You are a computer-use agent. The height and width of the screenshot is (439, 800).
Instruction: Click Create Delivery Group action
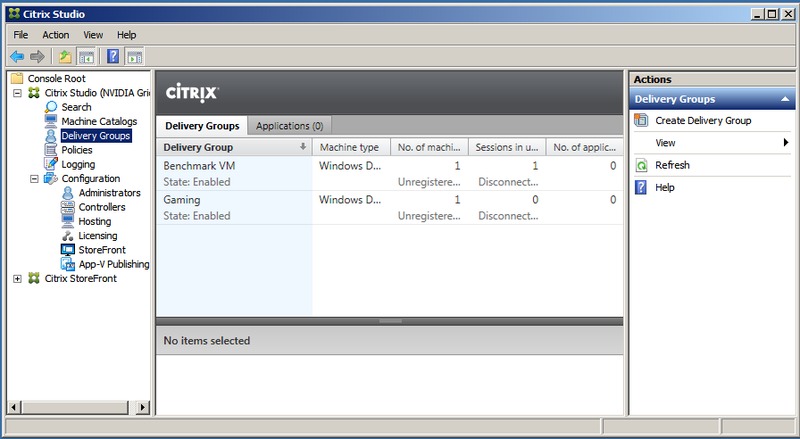coord(703,121)
